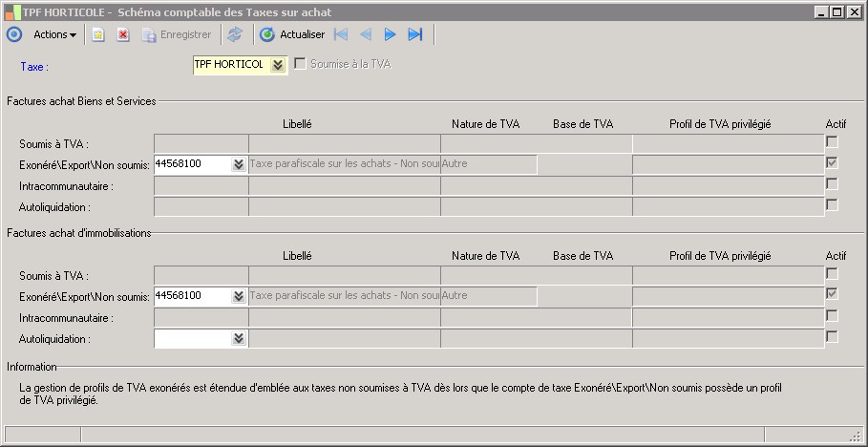Open the Actions menu
The height and width of the screenshot is (447, 868).
[54, 34]
